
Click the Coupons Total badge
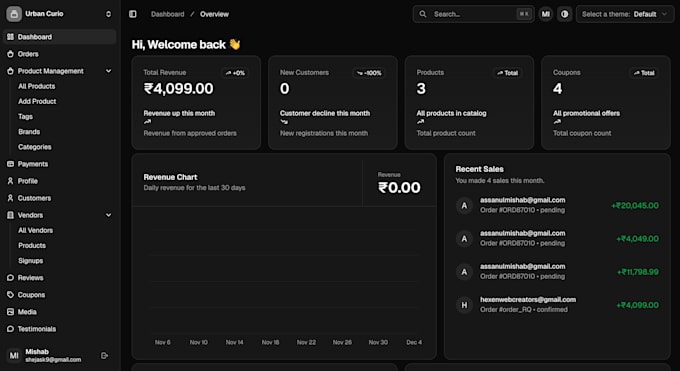[644, 73]
